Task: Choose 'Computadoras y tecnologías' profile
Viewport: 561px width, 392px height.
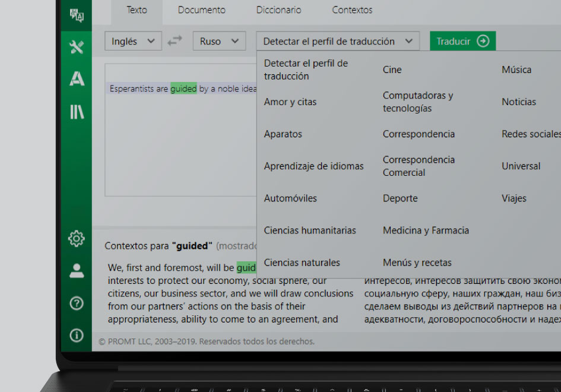Action: coord(418,102)
